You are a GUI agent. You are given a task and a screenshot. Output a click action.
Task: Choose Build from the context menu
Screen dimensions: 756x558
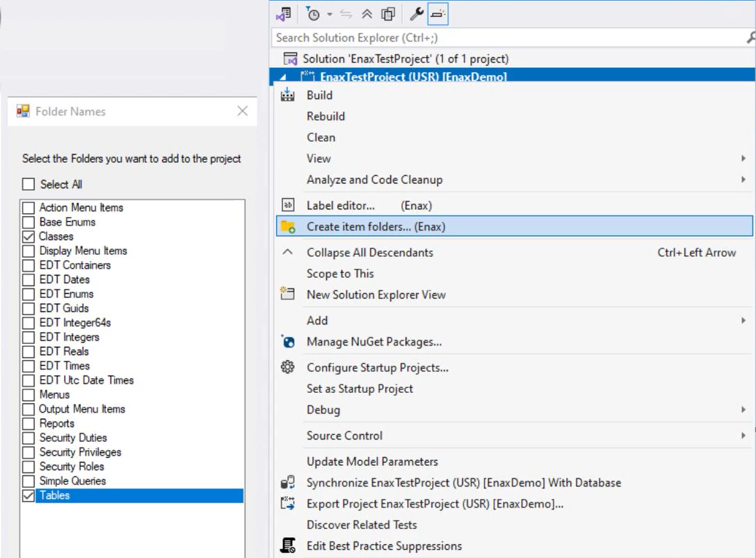[320, 95]
